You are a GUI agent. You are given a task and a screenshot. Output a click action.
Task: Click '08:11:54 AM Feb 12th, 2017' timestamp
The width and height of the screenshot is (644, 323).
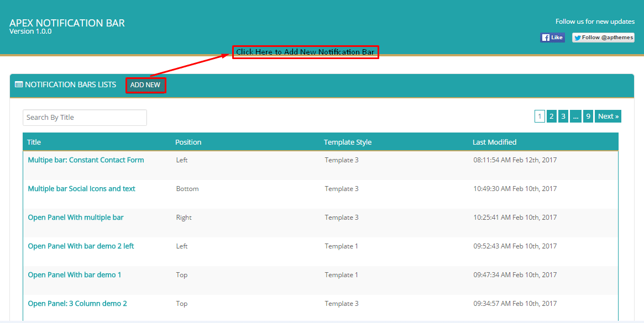(515, 160)
